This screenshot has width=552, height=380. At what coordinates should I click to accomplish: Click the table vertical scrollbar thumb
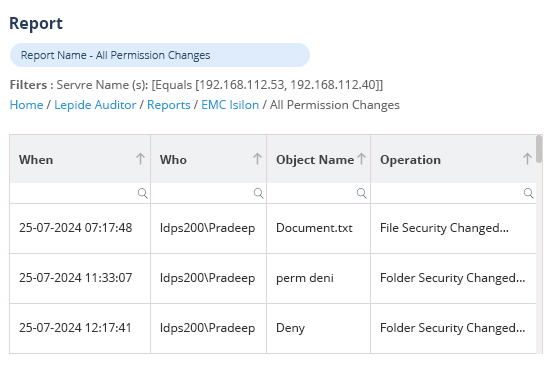coord(539,149)
